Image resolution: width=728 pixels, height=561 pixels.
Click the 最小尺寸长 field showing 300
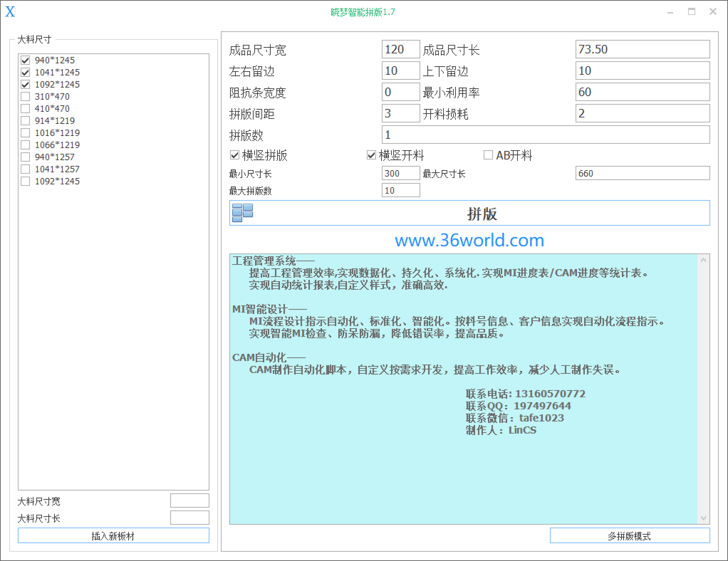point(401,173)
